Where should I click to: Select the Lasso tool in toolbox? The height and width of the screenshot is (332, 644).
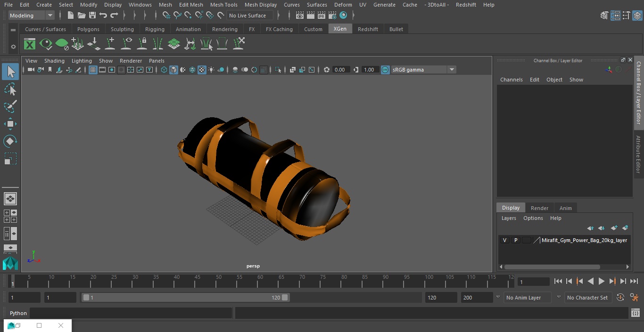[10, 89]
